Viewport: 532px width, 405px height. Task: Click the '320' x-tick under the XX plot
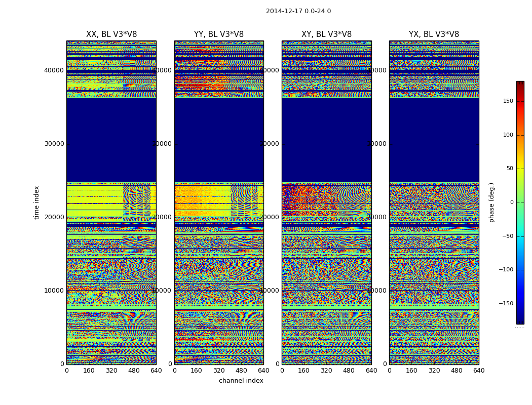coord(111,371)
